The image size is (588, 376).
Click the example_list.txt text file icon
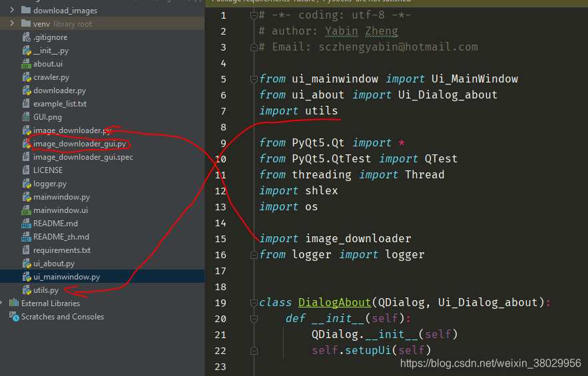[x=26, y=103]
